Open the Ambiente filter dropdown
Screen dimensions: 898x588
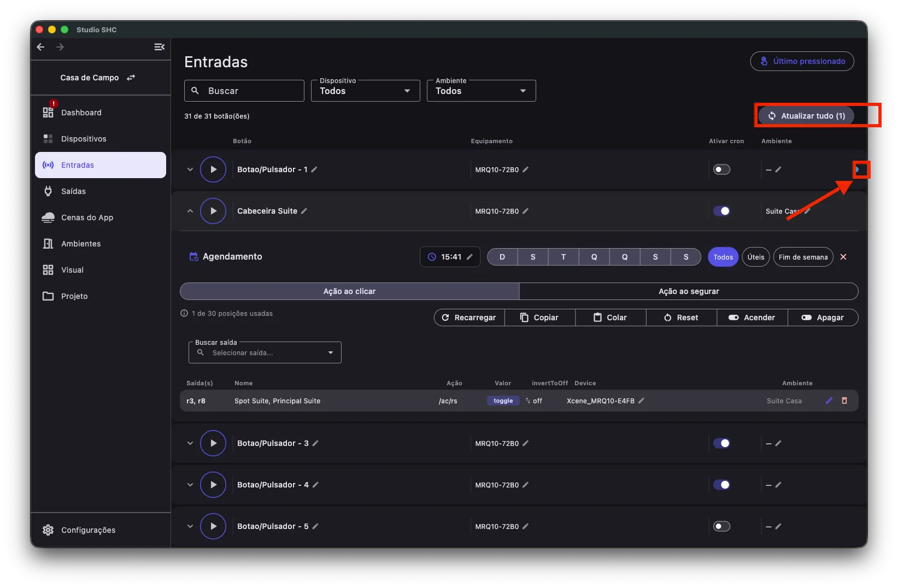[x=482, y=91]
